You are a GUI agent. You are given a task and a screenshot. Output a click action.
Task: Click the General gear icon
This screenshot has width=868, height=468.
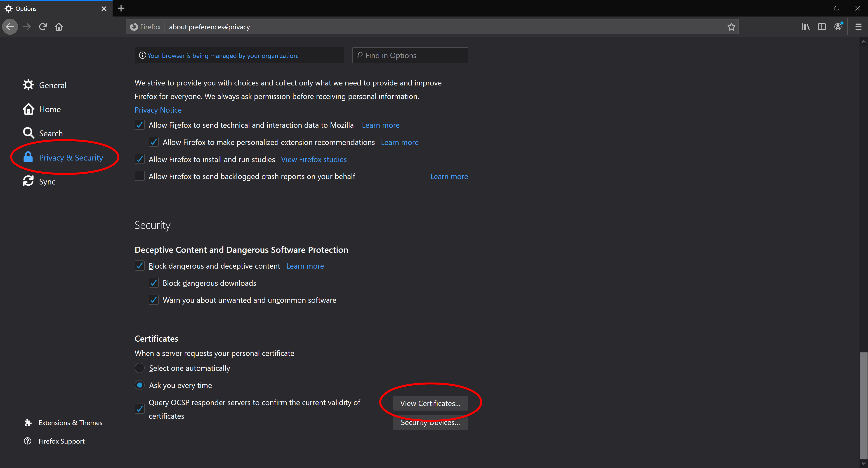(x=28, y=85)
